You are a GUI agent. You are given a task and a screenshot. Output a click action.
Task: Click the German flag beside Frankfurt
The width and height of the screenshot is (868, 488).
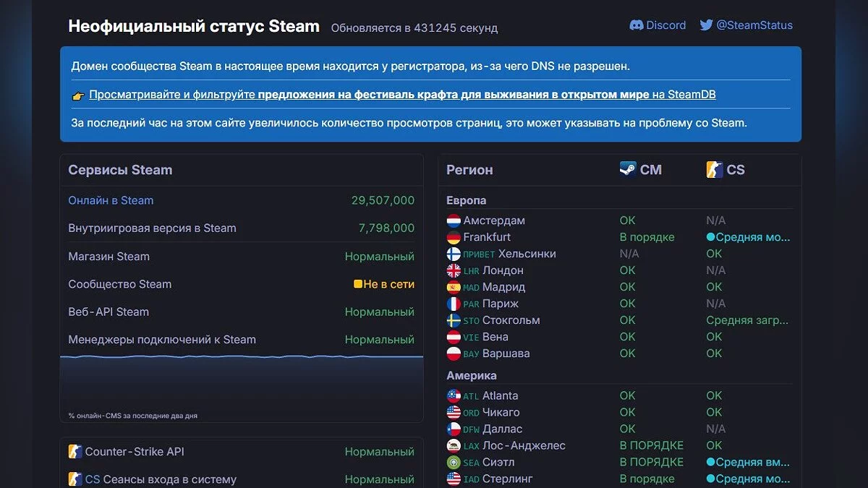click(x=454, y=237)
